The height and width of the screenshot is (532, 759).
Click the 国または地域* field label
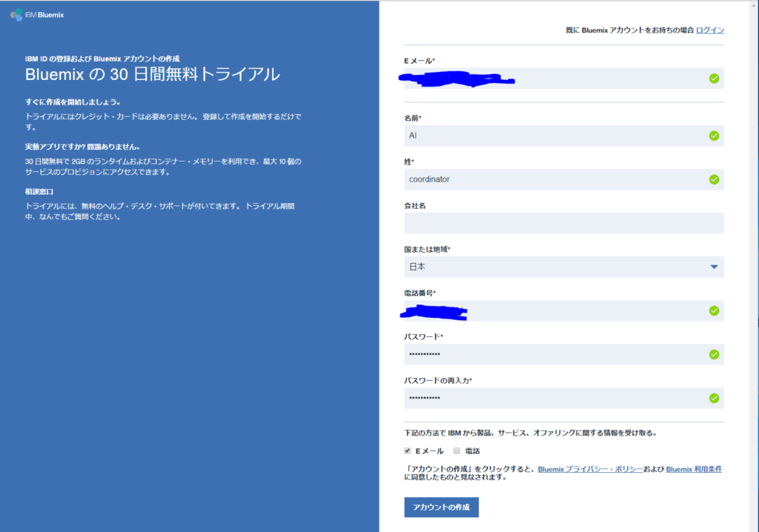click(x=427, y=249)
